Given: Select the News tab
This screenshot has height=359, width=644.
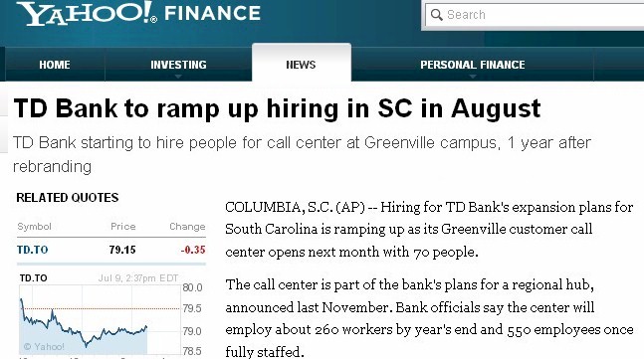Looking at the screenshot, I should [301, 64].
